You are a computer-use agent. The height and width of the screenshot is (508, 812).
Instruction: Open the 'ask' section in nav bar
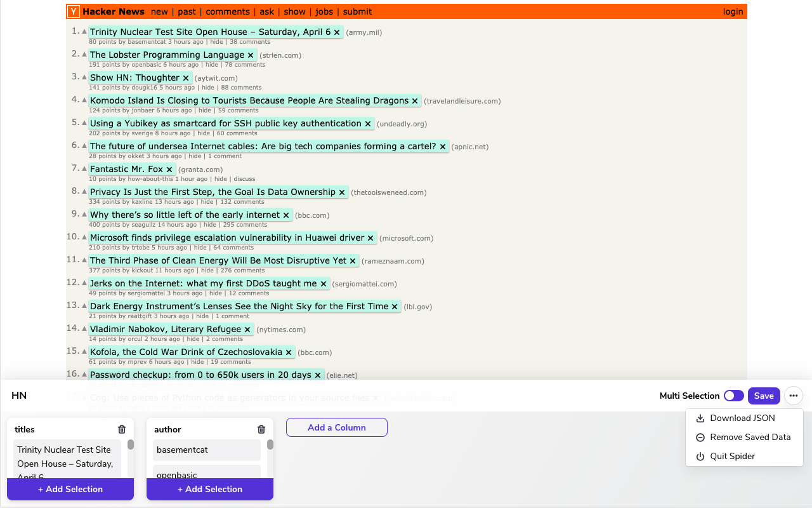coord(267,11)
